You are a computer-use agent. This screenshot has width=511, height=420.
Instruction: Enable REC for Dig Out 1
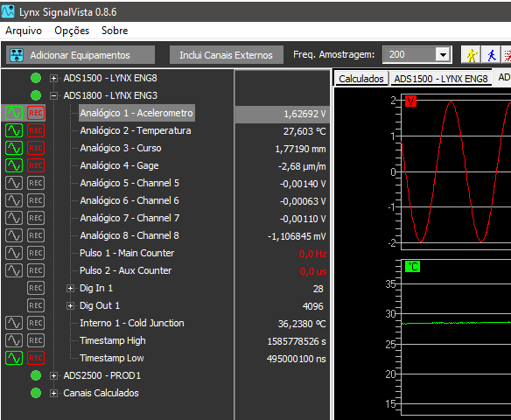click(36, 305)
